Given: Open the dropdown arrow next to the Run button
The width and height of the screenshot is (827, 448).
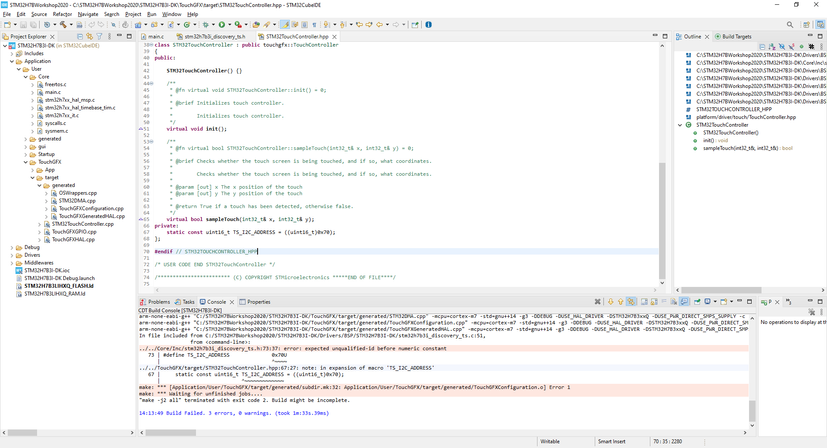Looking at the screenshot, I should pos(229,25).
